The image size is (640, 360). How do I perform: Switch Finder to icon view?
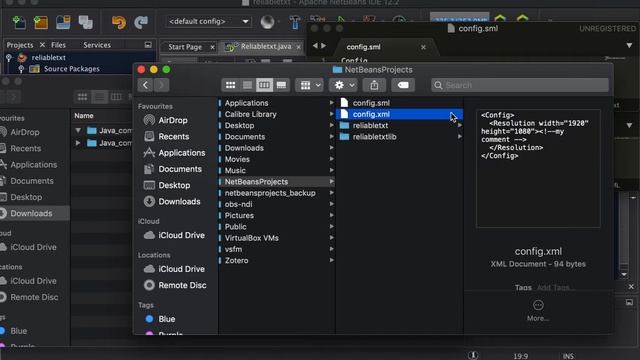(x=231, y=85)
